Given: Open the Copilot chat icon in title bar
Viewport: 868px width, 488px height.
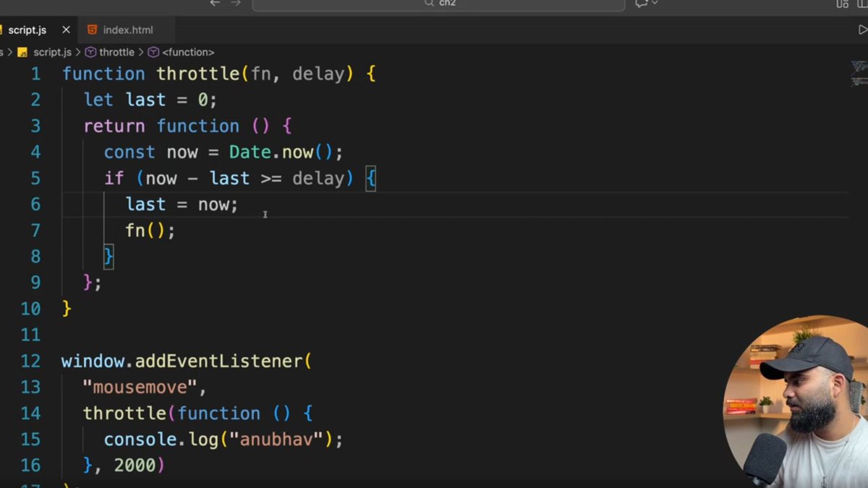Looking at the screenshot, I should point(642,3).
